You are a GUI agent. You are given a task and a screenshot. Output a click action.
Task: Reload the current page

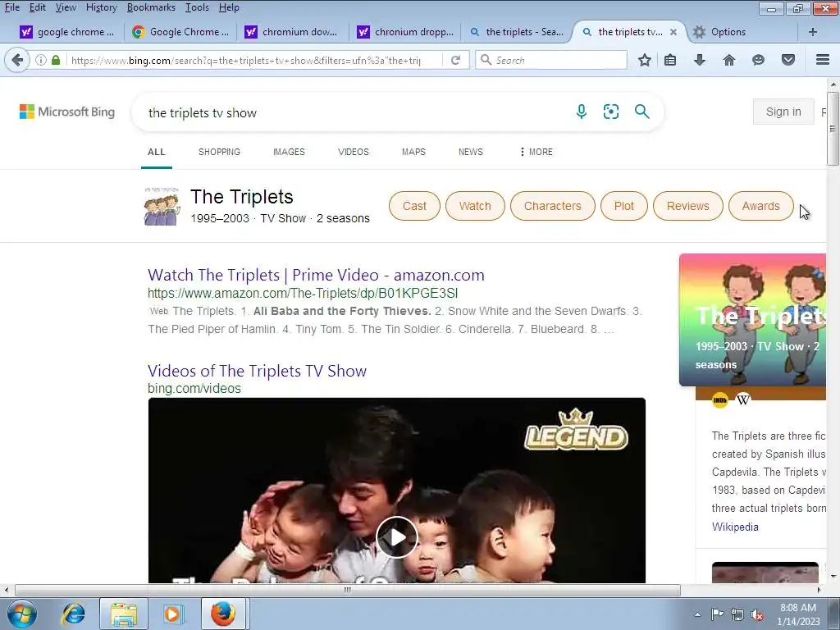(455, 60)
